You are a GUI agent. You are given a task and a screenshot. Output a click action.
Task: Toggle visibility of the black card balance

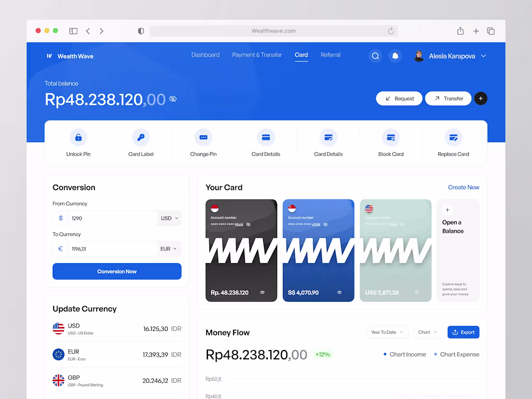tap(262, 292)
